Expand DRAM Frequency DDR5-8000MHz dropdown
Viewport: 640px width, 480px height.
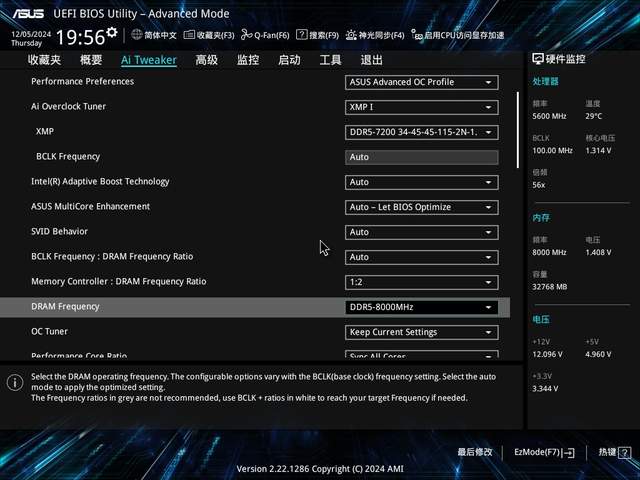coord(422,307)
